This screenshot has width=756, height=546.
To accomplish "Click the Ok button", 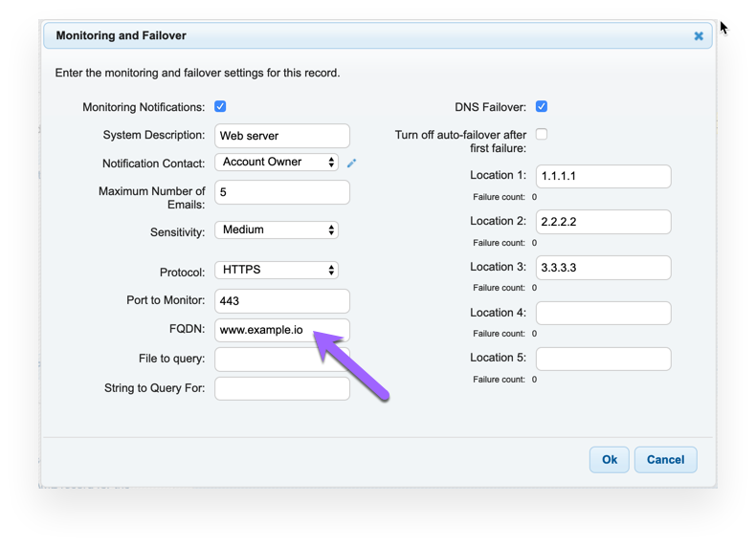I will [609, 460].
